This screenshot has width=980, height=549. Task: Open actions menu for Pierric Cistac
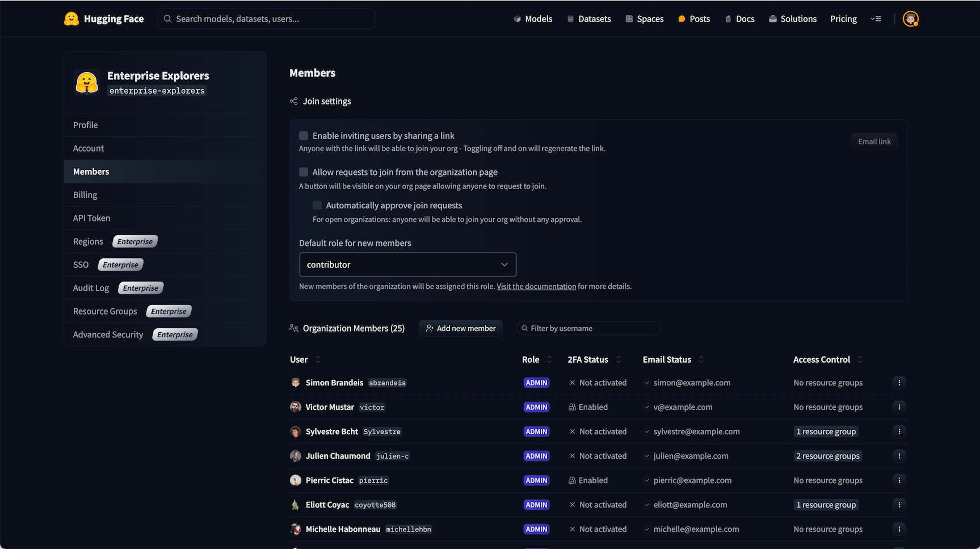pos(899,480)
